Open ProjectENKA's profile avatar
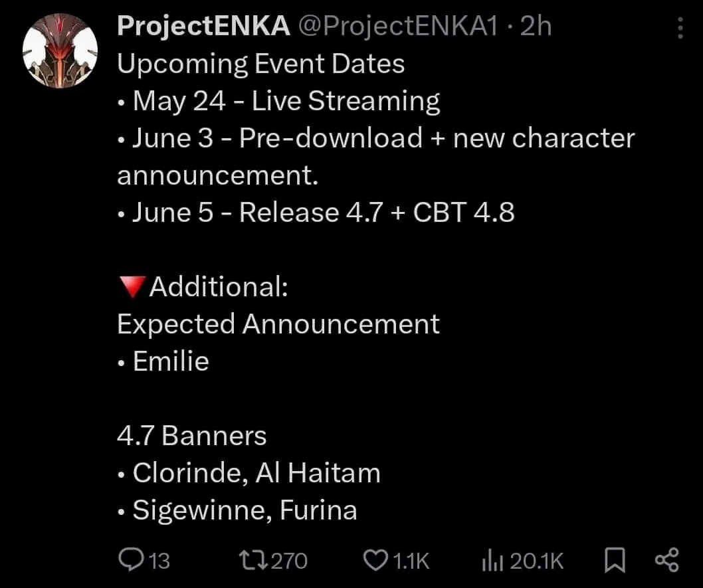703x588 pixels. 60,50
